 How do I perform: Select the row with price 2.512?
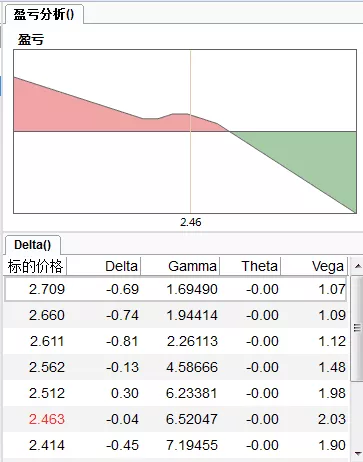click(x=176, y=393)
